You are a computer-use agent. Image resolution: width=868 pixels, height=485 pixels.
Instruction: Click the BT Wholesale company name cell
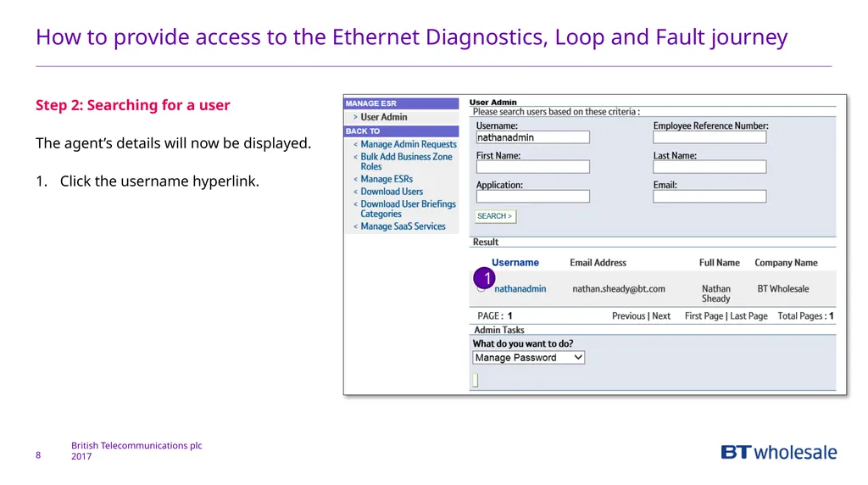click(x=782, y=288)
